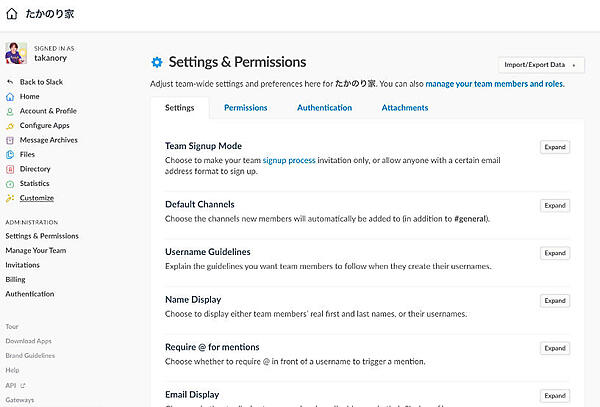600x407 pixels.
Task: Click the home icon beside the team name
Action: point(11,15)
